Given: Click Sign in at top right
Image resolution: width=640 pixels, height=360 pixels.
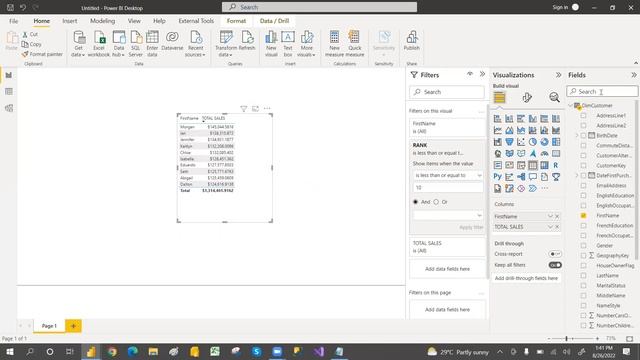Looking at the screenshot, I should 560,7.
